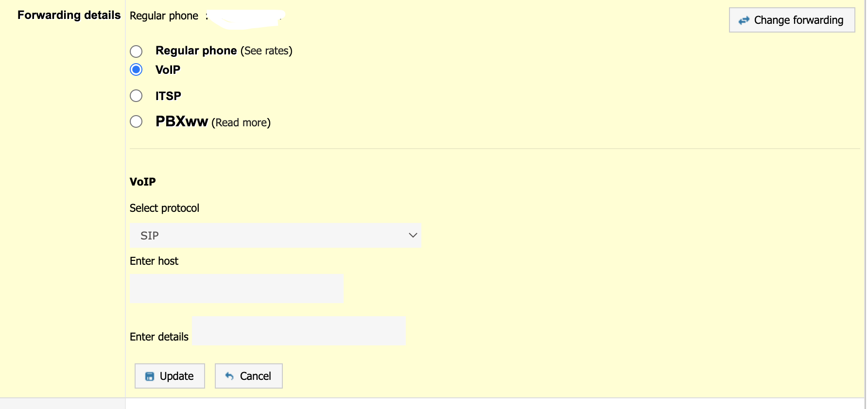Click the swap arrows icon on Change forwarding

coord(744,20)
